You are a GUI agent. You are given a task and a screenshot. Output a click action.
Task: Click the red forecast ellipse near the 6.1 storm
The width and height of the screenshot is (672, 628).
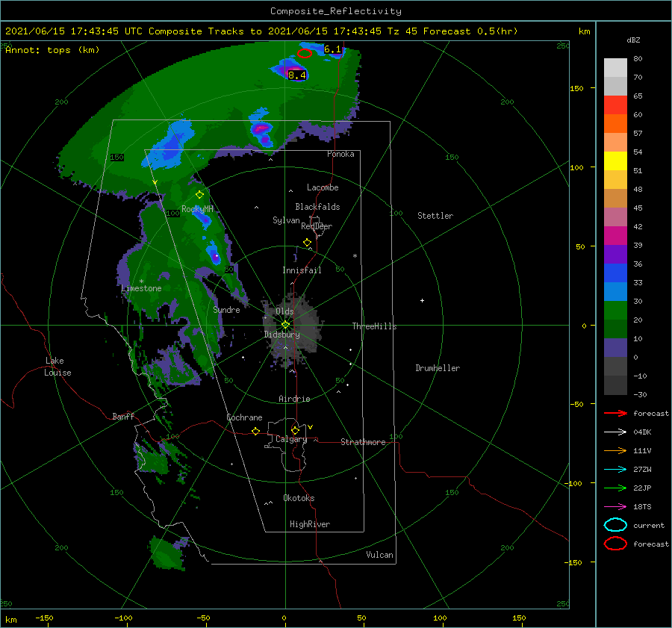(x=305, y=54)
